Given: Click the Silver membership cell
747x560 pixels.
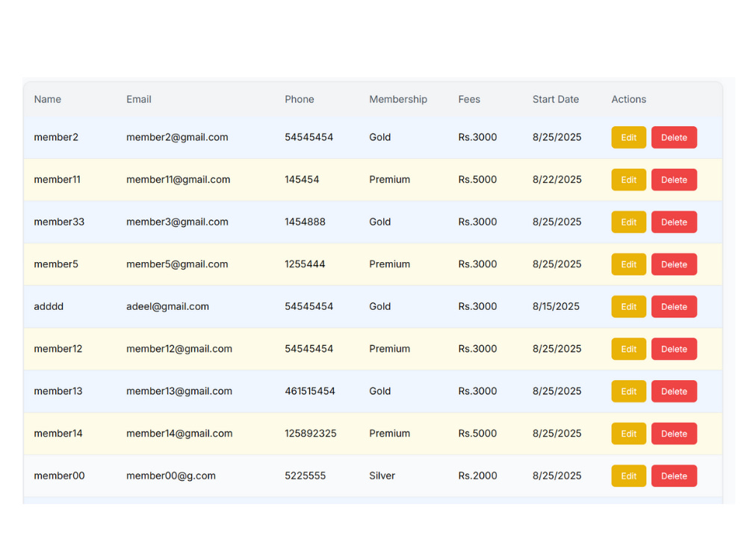Looking at the screenshot, I should [x=382, y=476].
